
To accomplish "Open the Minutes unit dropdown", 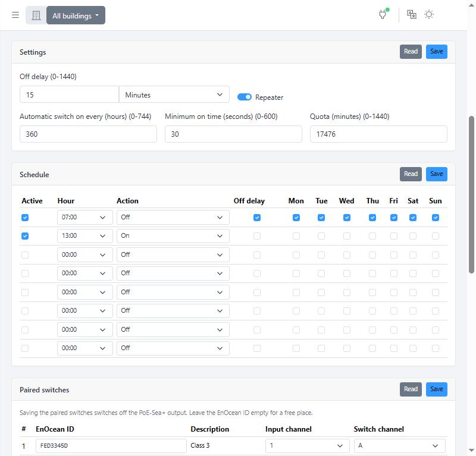I will [174, 95].
